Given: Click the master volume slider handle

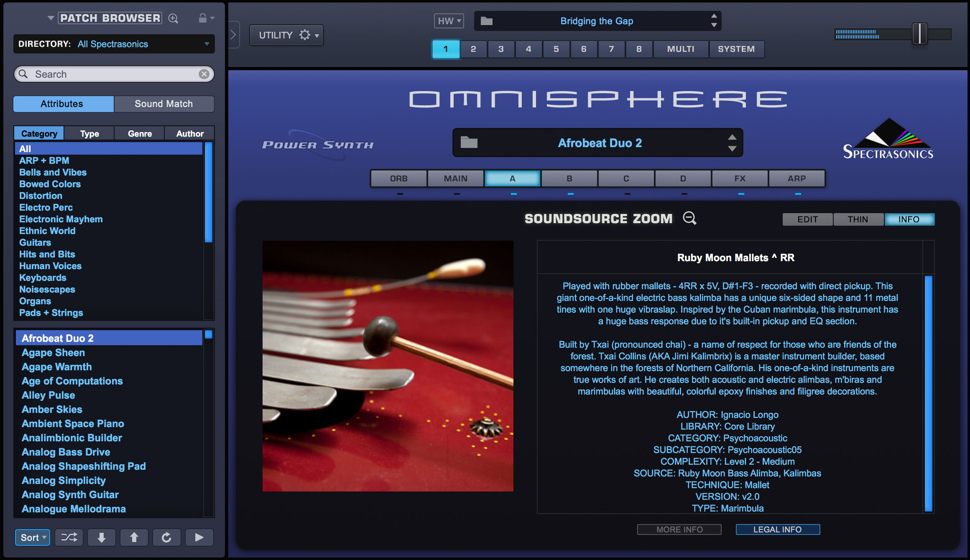Looking at the screenshot, I should 919,34.
